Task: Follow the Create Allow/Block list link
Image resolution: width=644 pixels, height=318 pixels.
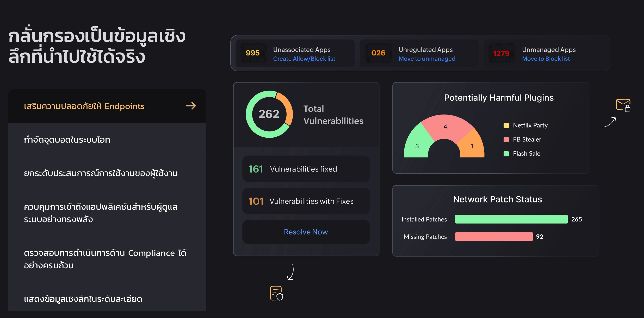Action: click(x=304, y=59)
